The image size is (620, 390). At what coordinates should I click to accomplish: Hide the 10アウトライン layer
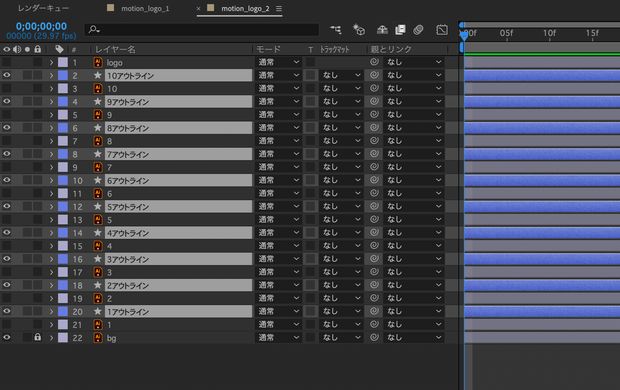(x=7, y=75)
